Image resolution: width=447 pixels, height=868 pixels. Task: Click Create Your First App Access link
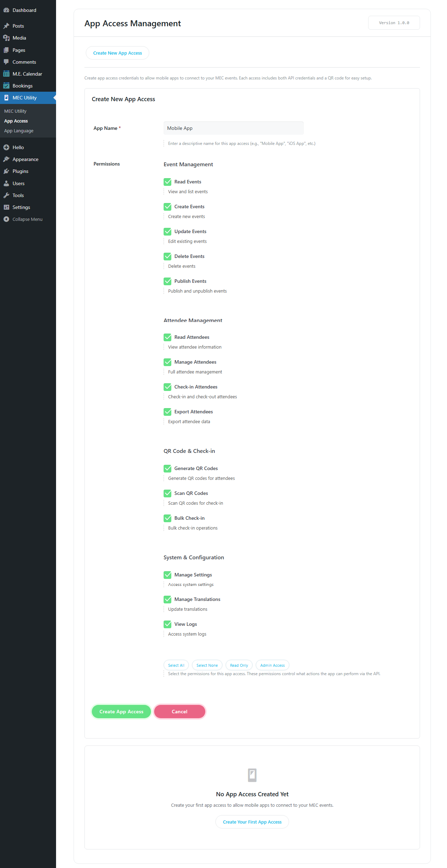pos(252,822)
